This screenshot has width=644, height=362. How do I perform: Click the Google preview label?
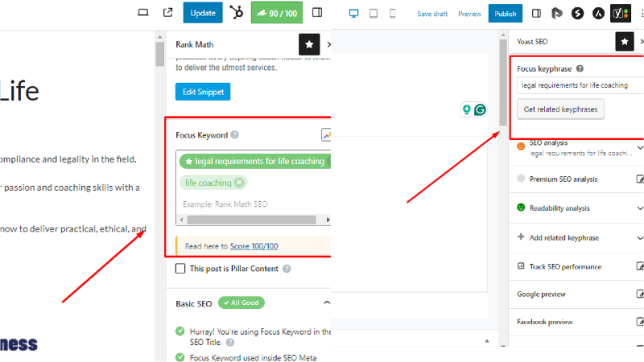pos(541,294)
